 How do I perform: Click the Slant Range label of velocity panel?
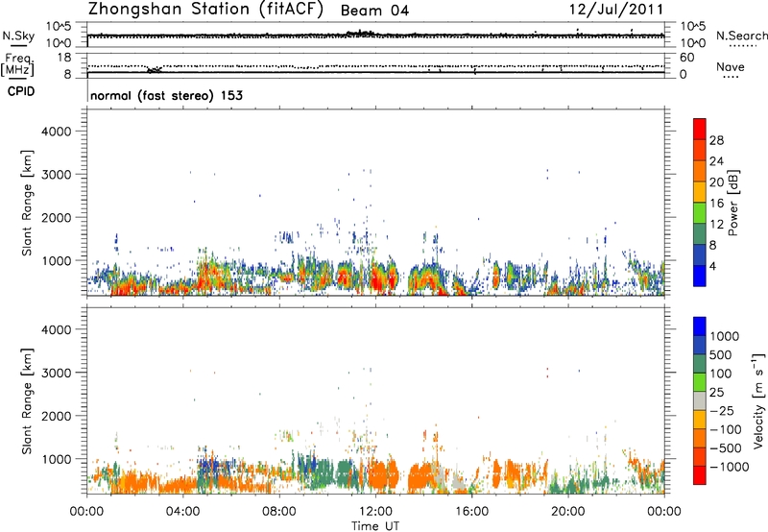pos(27,401)
